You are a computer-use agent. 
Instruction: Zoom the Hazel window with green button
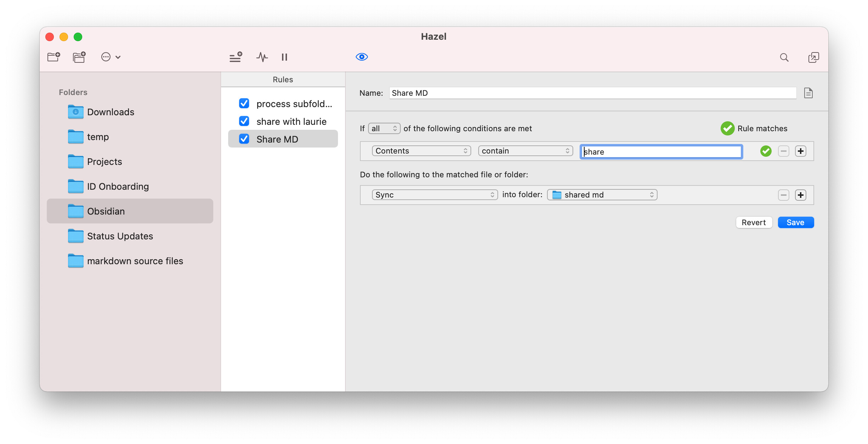[x=78, y=37]
